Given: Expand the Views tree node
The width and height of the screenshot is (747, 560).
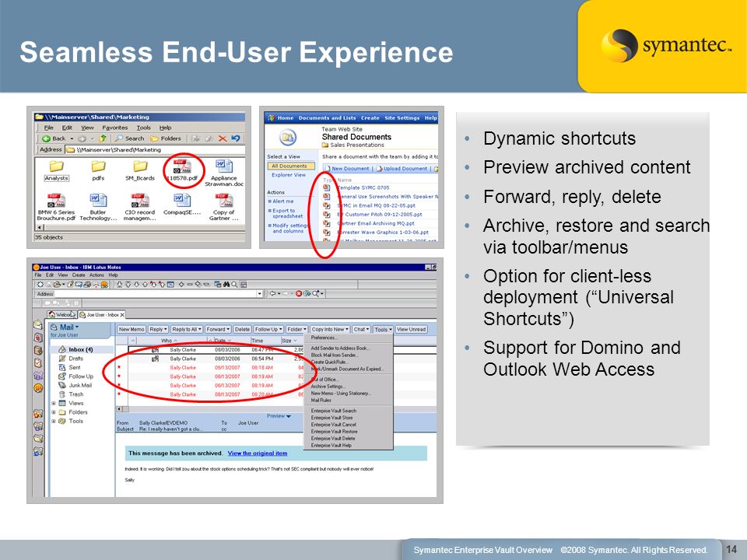Looking at the screenshot, I should [x=54, y=404].
